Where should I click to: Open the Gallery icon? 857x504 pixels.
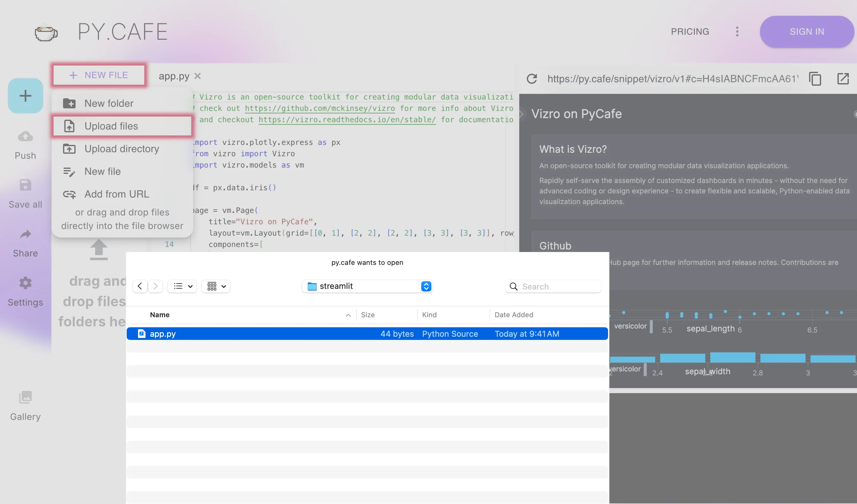click(26, 397)
